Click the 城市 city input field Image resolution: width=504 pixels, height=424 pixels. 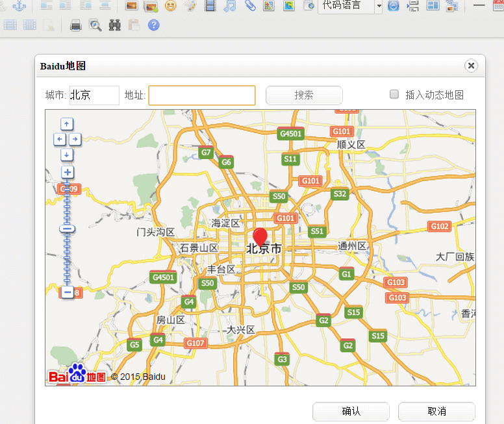[x=95, y=95]
